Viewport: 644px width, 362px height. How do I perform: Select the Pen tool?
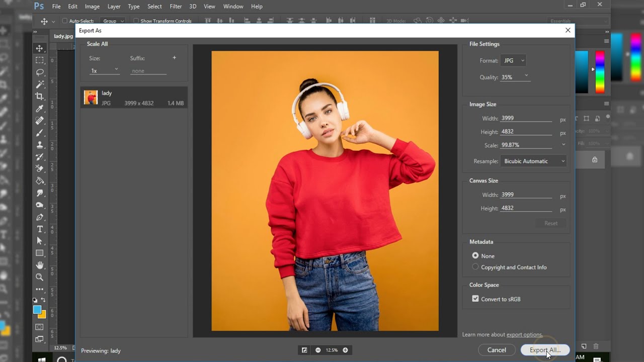pyautogui.click(x=40, y=217)
